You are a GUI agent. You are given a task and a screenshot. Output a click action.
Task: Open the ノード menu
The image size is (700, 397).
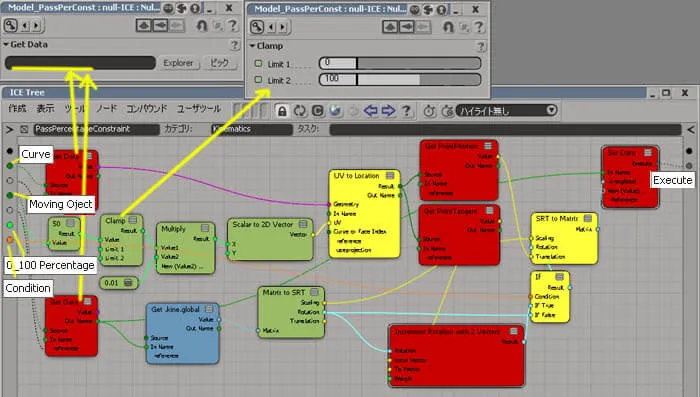tap(106, 109)
